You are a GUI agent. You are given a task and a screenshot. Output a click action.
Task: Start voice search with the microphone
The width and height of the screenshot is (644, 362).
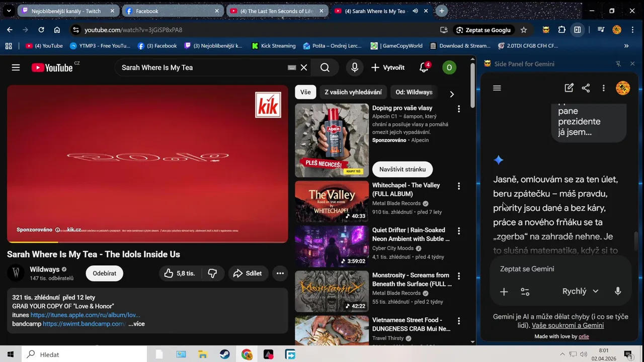pos(355,67)
